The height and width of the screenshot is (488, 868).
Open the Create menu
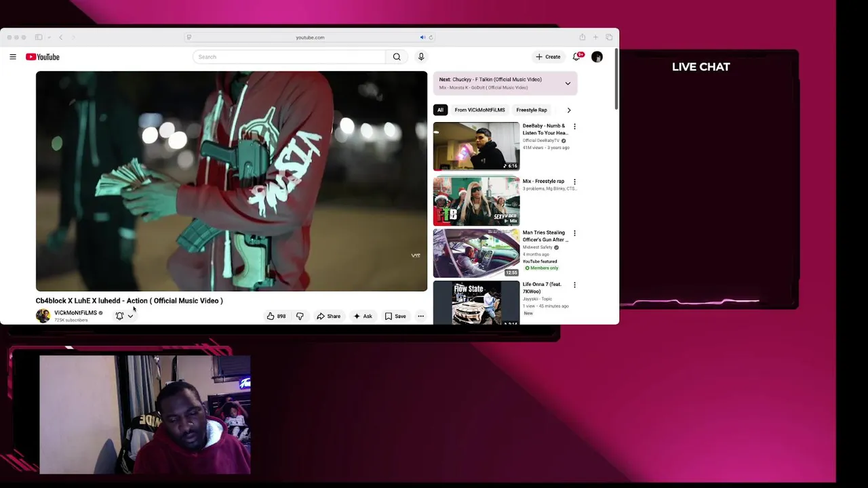548,57
